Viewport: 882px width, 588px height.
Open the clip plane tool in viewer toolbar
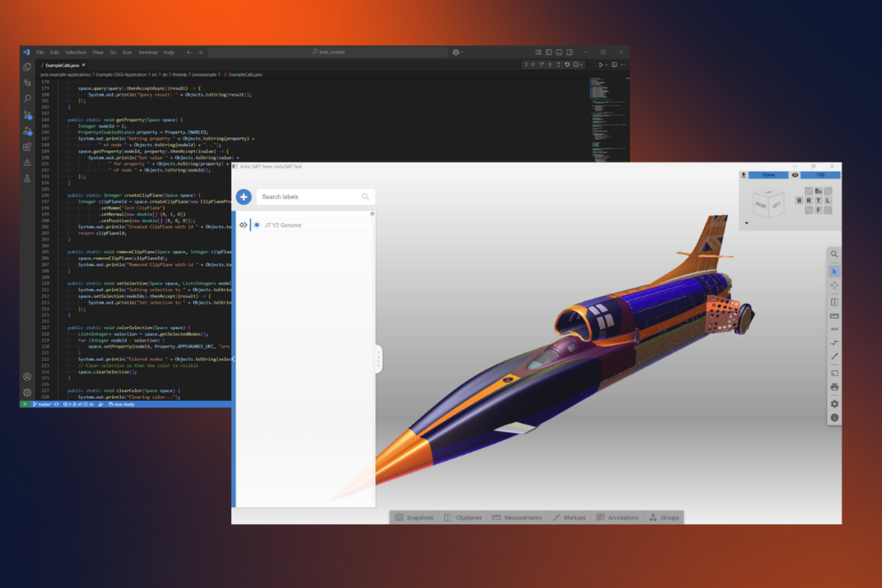pos(834,302)
